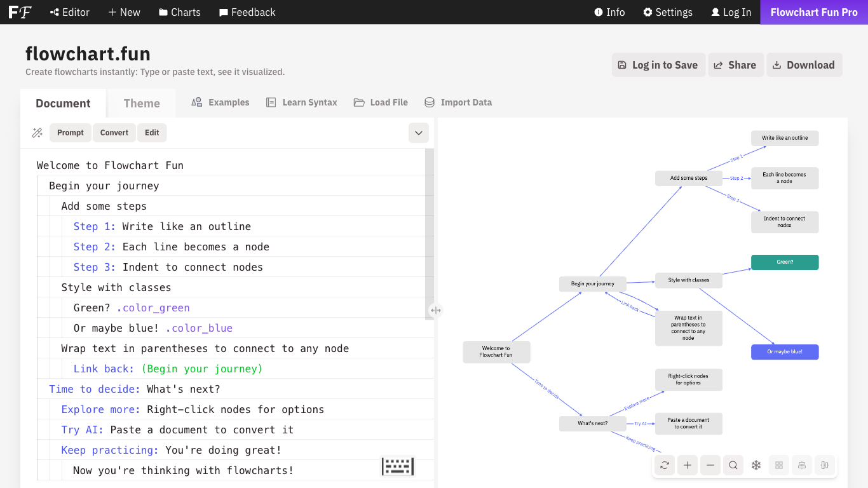
Task: Click the 'Begin your journey' editor line
Action: click(104, 186)
